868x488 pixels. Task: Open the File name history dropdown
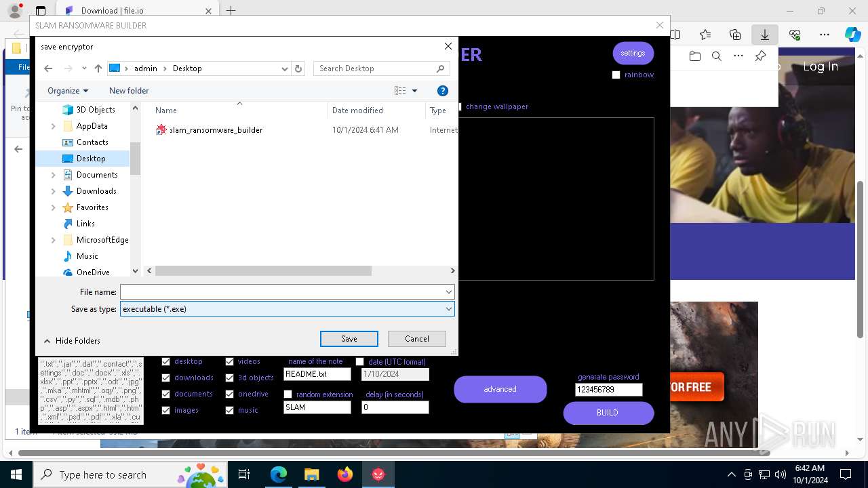[448, 292]
